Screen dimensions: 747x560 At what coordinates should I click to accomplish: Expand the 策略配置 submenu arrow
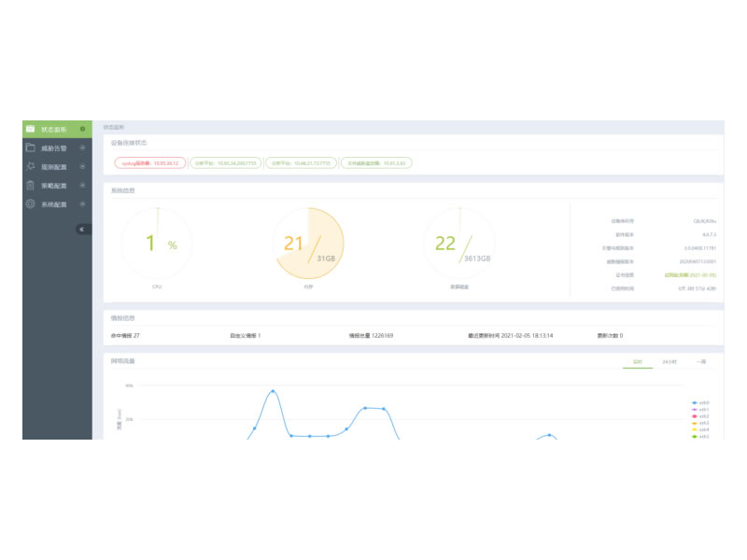coord(82,185)
